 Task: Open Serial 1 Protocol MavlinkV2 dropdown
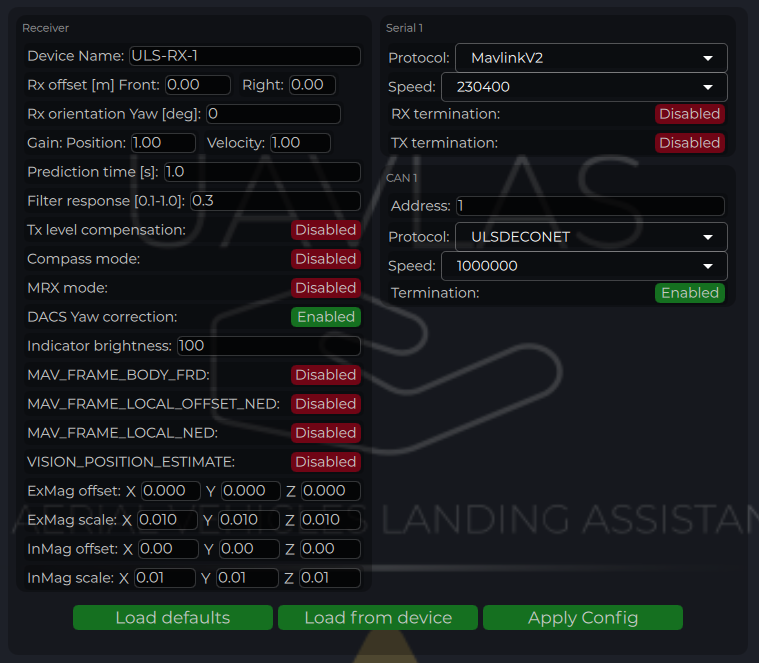(x=591, y=58)
